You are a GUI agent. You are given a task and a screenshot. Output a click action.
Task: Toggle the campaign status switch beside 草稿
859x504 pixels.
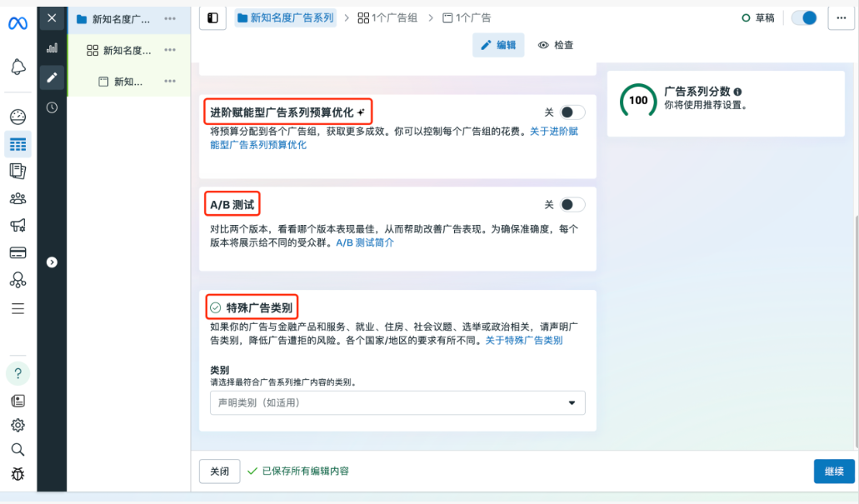click(804, 17)
